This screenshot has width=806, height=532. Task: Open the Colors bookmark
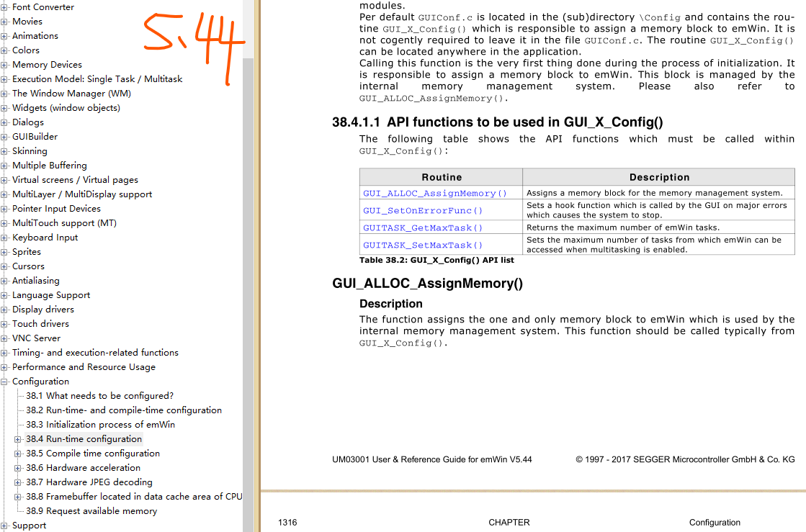click(x=26, y=50)
